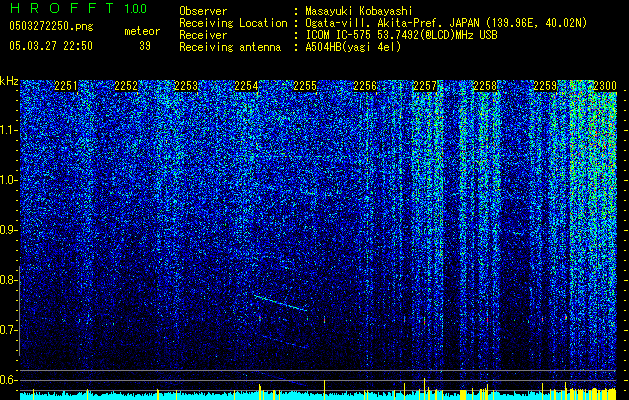Click the antenna value A504HB(yagi 4el)
The height and width of the screenshot is (400, 629).
[x=353, y=47]
